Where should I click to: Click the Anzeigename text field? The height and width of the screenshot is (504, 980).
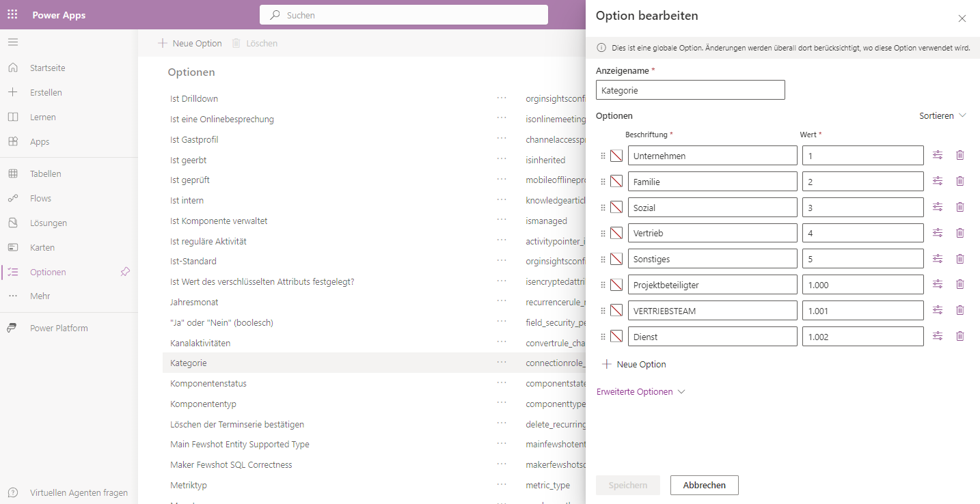[690, 90]
